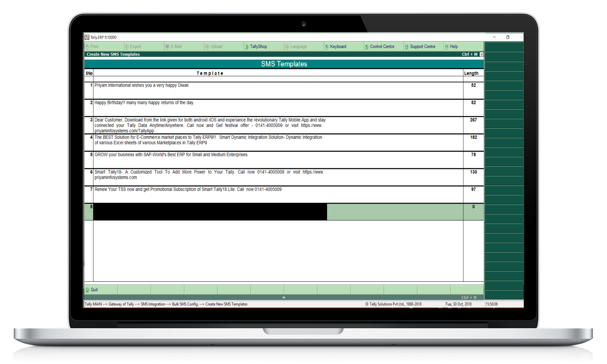This screenshot has width=607, height=364.
Task: Click the length value 97
Action: pyautogui.click(x=473, y=189)
